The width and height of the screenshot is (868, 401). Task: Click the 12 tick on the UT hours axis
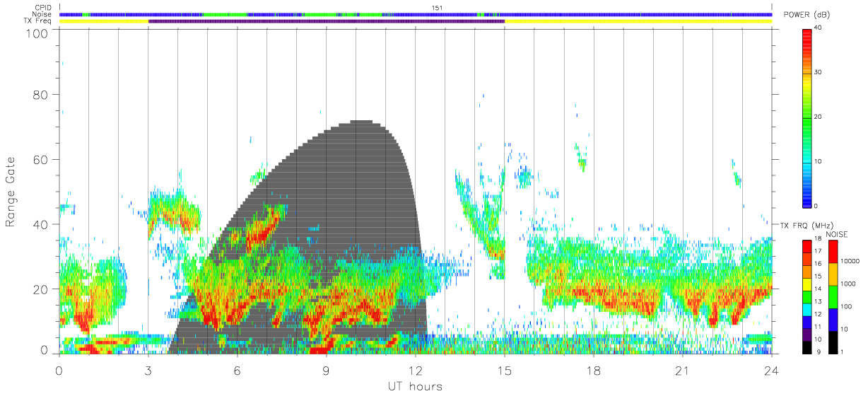(x=415, y=370)
